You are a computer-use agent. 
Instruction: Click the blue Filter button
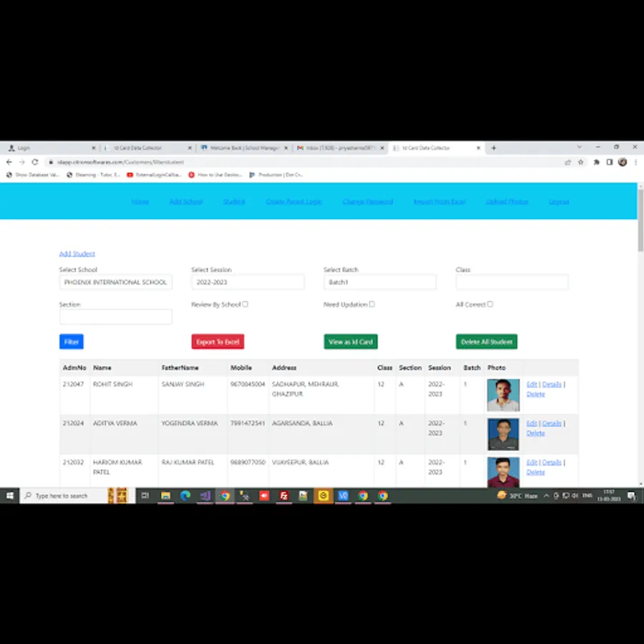coord(72,342)
